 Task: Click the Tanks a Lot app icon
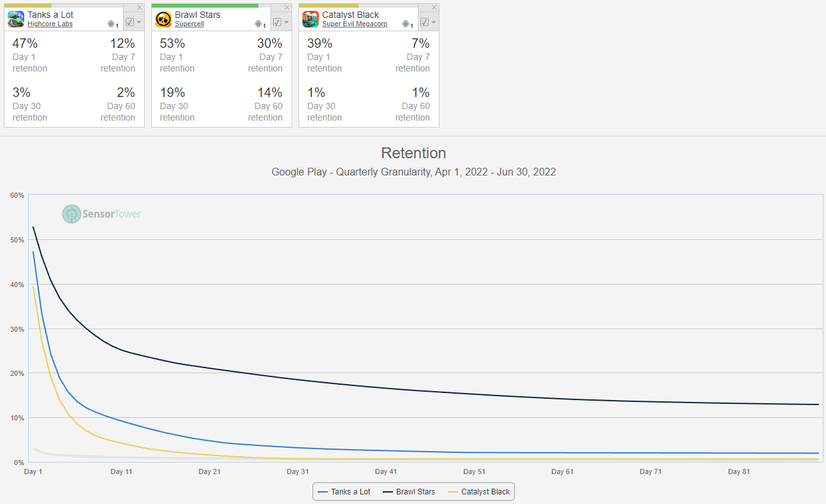pos(16,19)
